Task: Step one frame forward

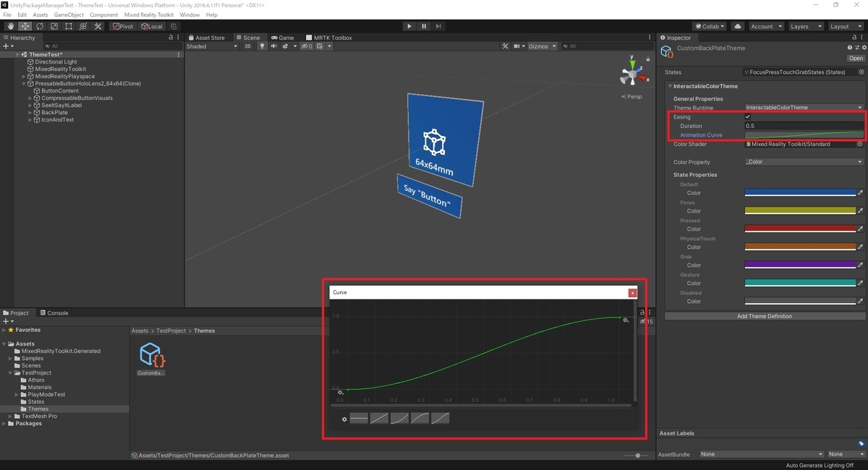Action: (439, 26)
